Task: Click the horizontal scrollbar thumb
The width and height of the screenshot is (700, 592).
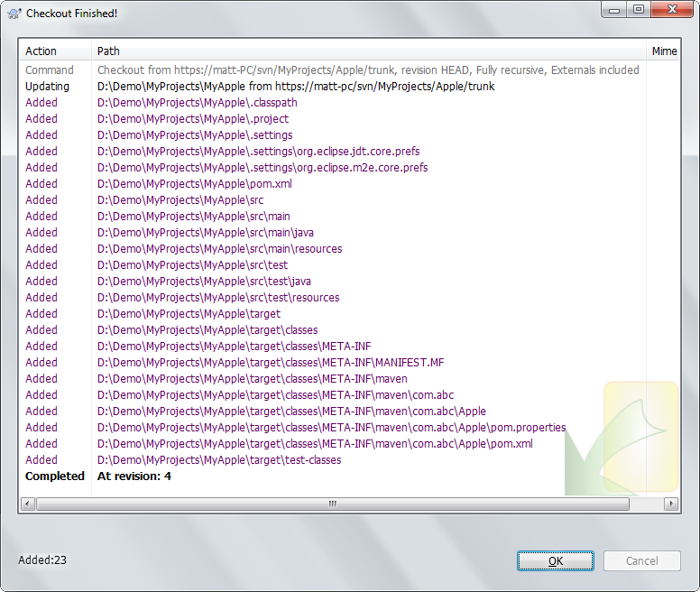Action: 332,504
